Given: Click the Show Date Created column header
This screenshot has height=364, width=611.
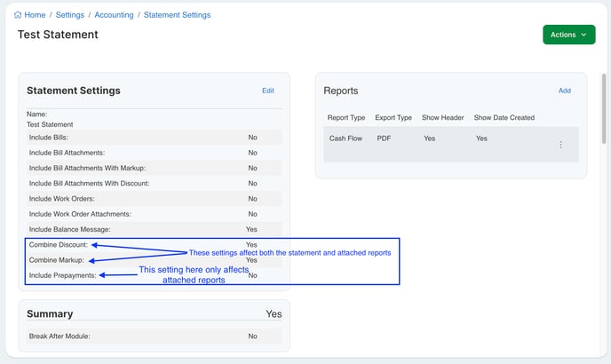Looking at the screenshot, I should point(504,118).
